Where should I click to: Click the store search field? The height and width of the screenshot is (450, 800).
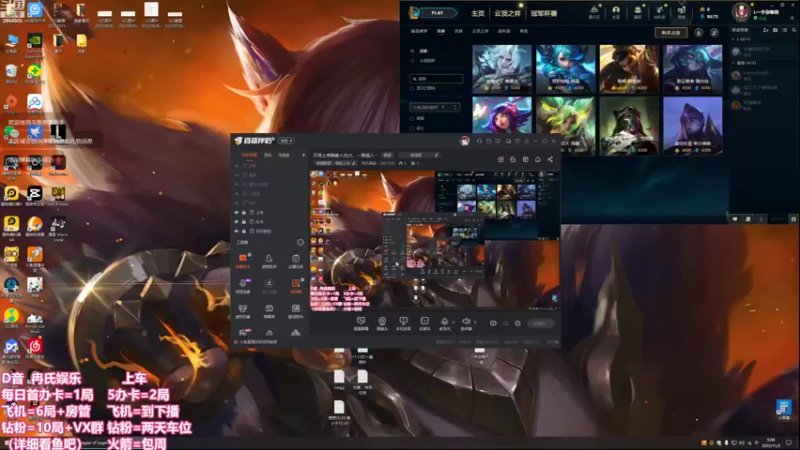(436, 79)
